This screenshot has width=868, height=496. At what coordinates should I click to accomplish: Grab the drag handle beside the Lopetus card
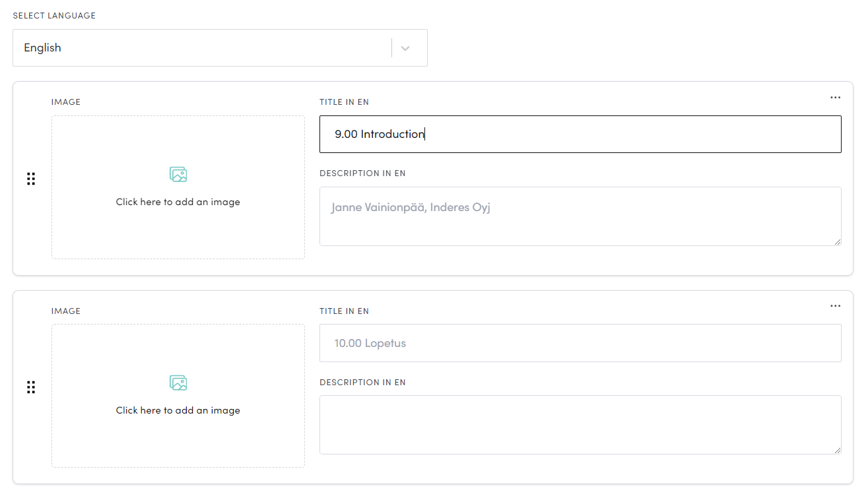click(x=30, y=387)
